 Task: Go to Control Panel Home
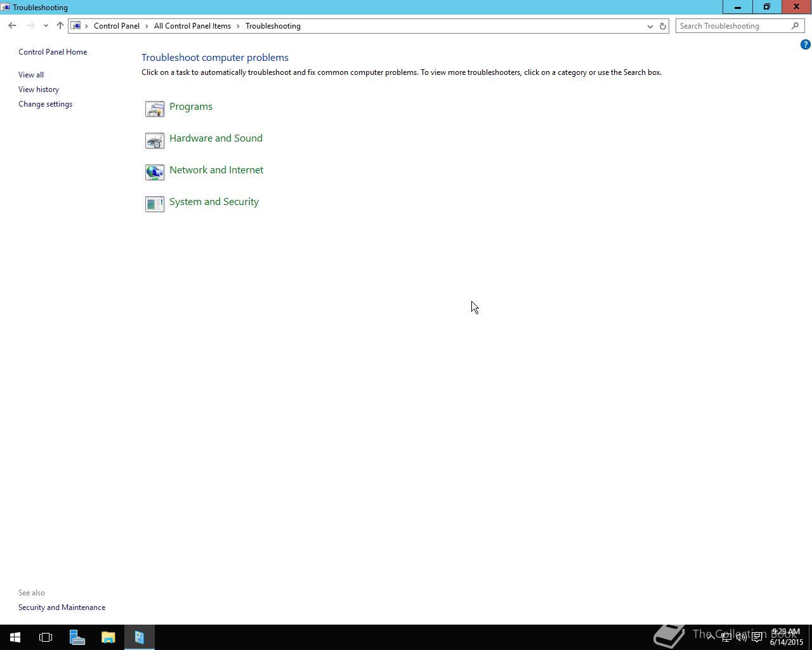[x=53, y=52]
